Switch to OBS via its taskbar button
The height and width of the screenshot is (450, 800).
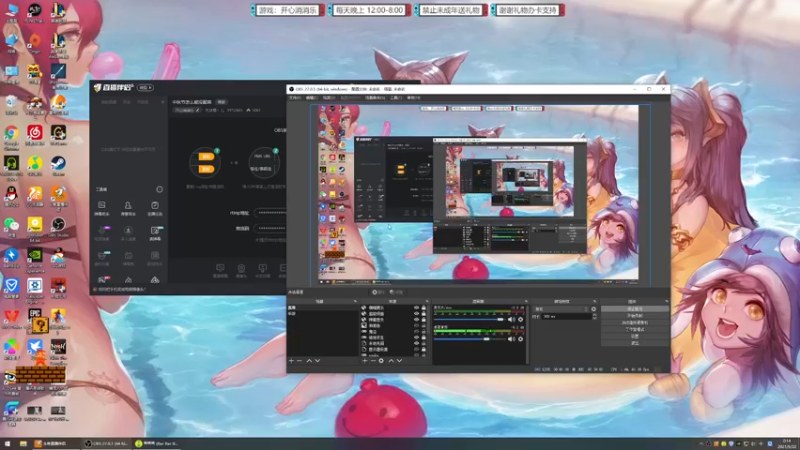tap(106, 443)
